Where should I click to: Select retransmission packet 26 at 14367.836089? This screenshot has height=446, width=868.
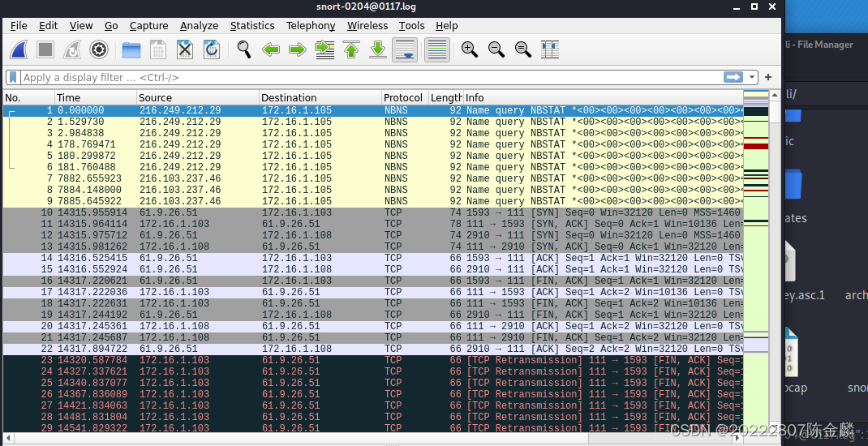(373, 394)
